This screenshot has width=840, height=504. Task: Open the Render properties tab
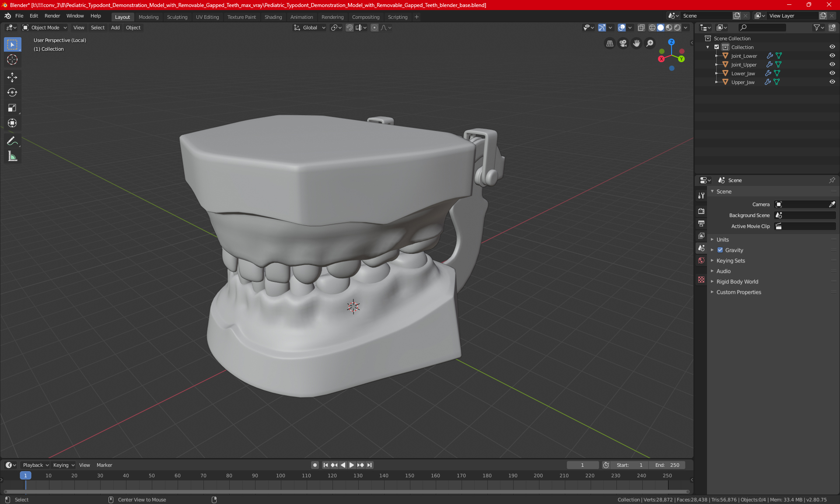[x=701, y=211]
